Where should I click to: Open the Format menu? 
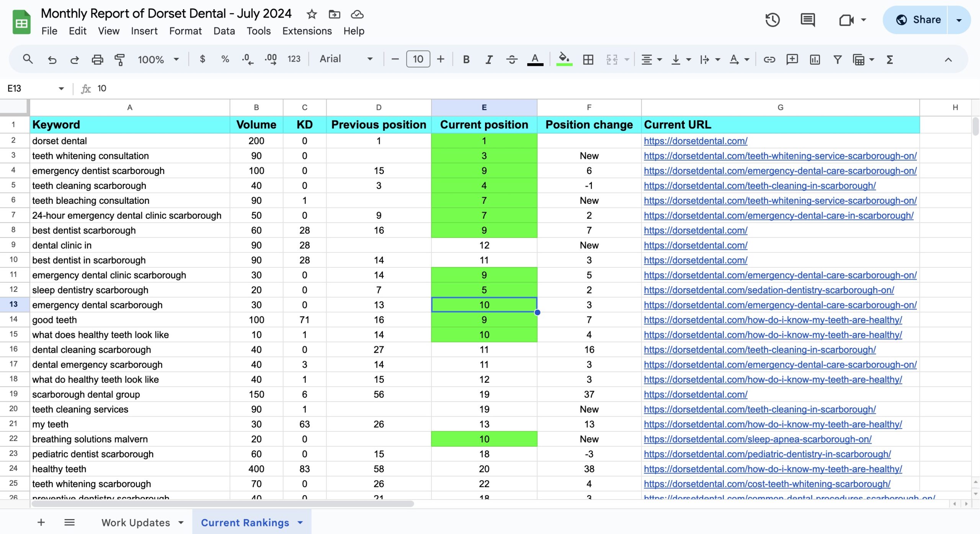pyautogui.click(x=185, y=31)
